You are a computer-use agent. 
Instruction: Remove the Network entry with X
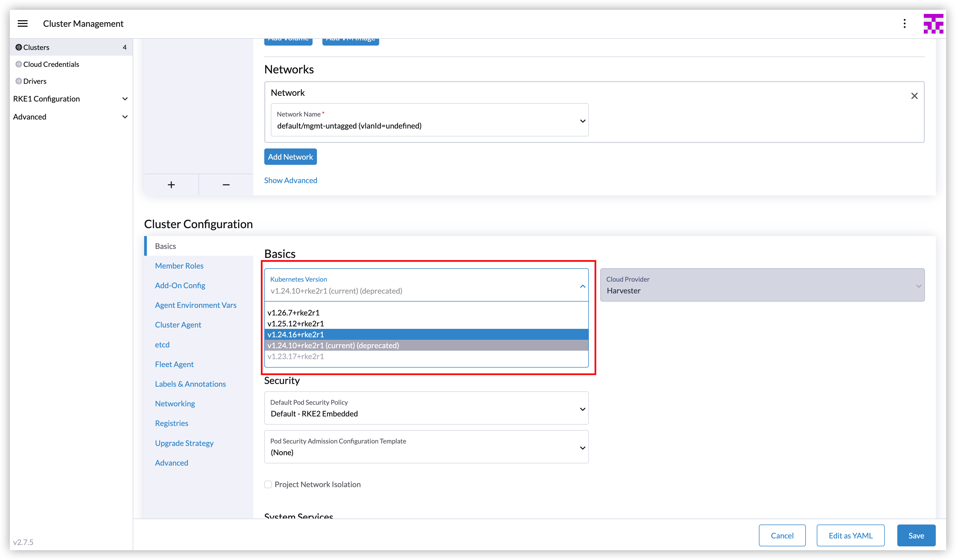point(914,96)
